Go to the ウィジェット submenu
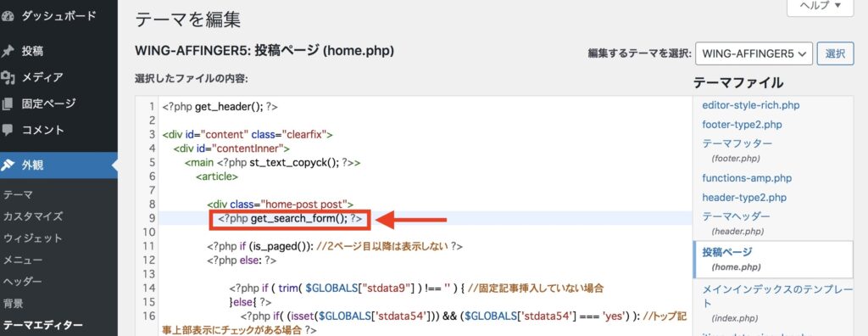The width and height of the screenshot is (868, 336). coord(33,238)
